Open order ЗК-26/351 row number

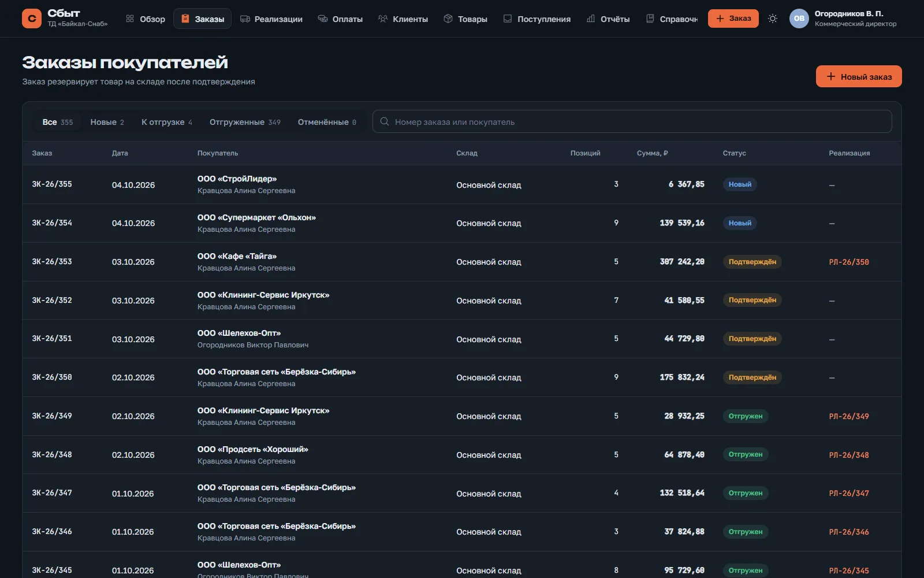click(52, 339)
